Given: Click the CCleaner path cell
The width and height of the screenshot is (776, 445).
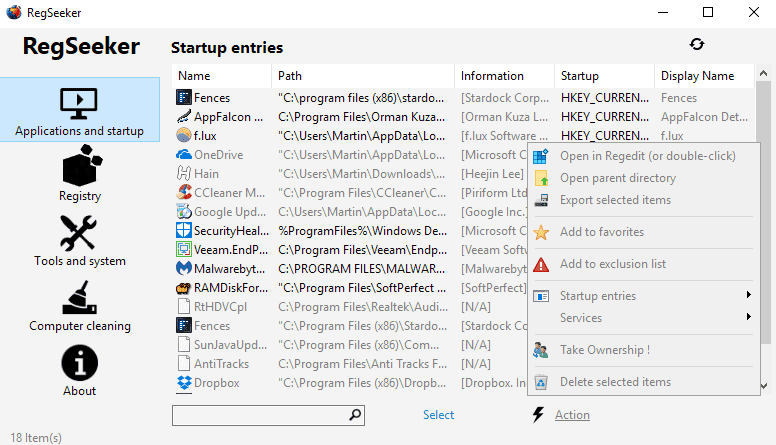Looking at the screenshot, I should [362, 193].
